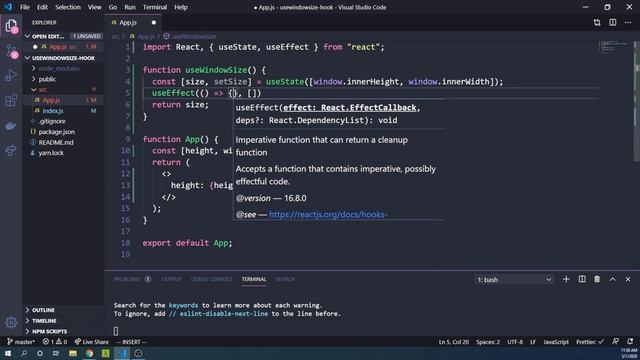Viewport: 640px width, 360px height.
Task: Click the Ln 5, Col 20 indicator
Action: (x=454, y=342)
